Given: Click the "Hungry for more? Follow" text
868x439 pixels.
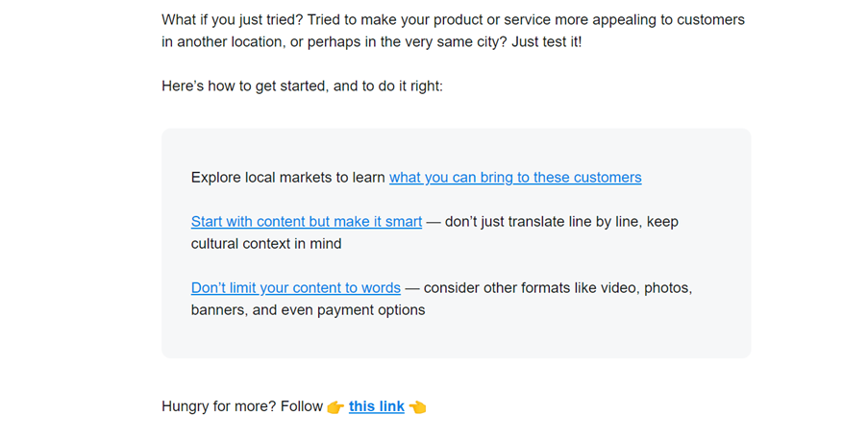Looking at the screenshot, I should pyautogui.click(x=242, y=406).
